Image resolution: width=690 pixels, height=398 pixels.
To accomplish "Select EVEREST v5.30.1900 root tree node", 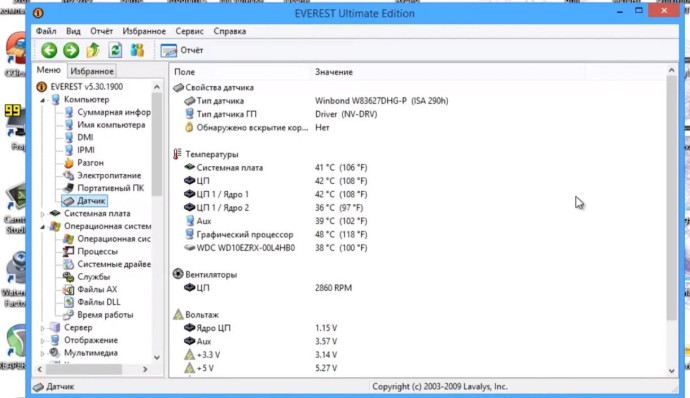I will click(x=86, y=87).
